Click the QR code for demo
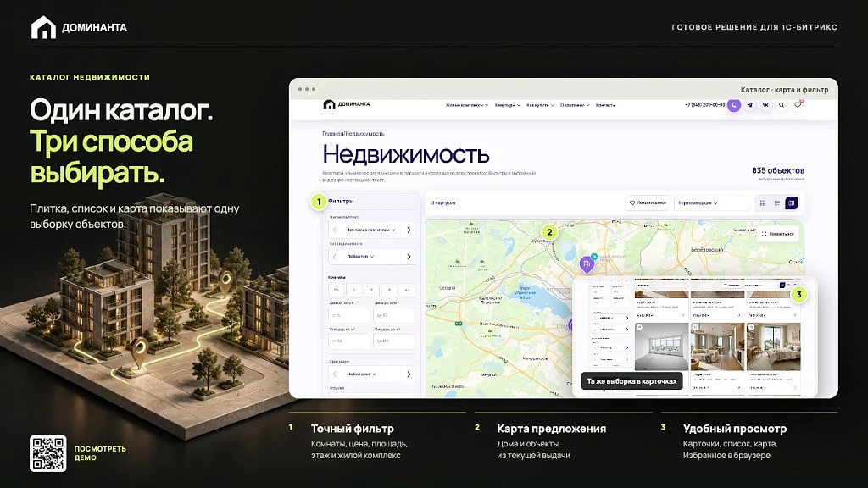 tap(48, 454)
